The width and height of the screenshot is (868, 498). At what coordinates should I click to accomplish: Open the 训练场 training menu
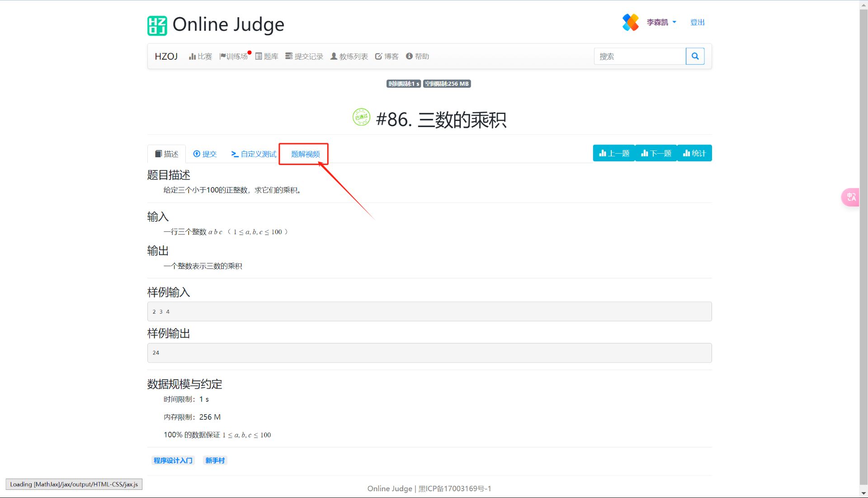(x=234, y=56)
